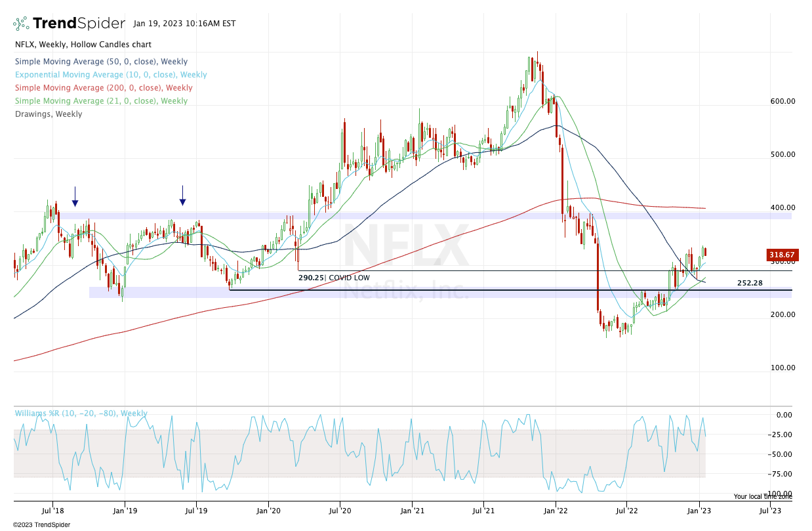Click the Jan 2022 time axis label
812x531 pixels.
tap(556, 509)
